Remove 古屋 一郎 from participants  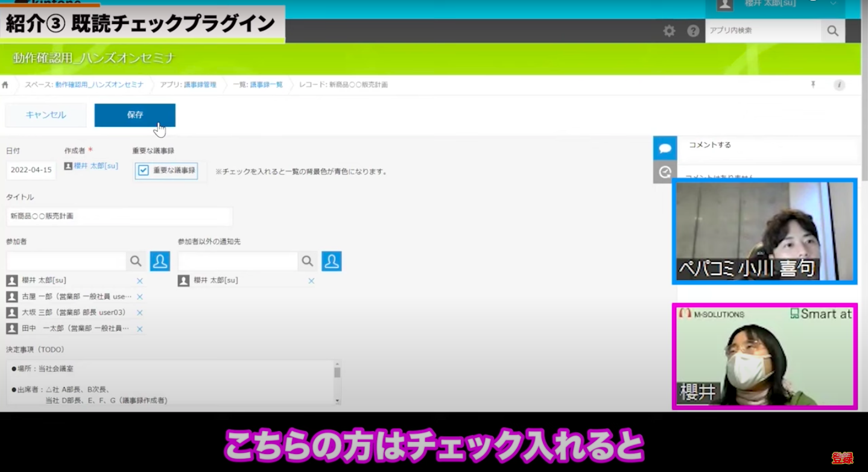tap(140, 297)
